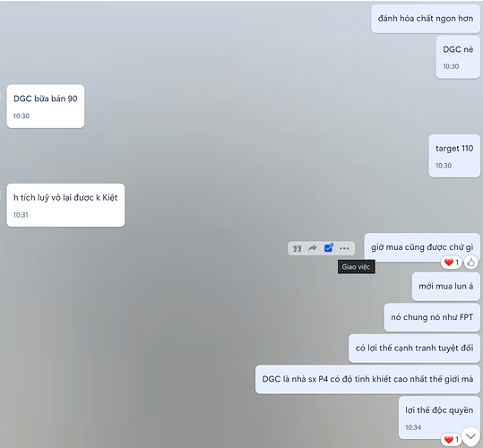Click the 'lợi thế độc quyền' message bubble
The width and height of the screenshot is (483, 448).
tap(439, 418)
